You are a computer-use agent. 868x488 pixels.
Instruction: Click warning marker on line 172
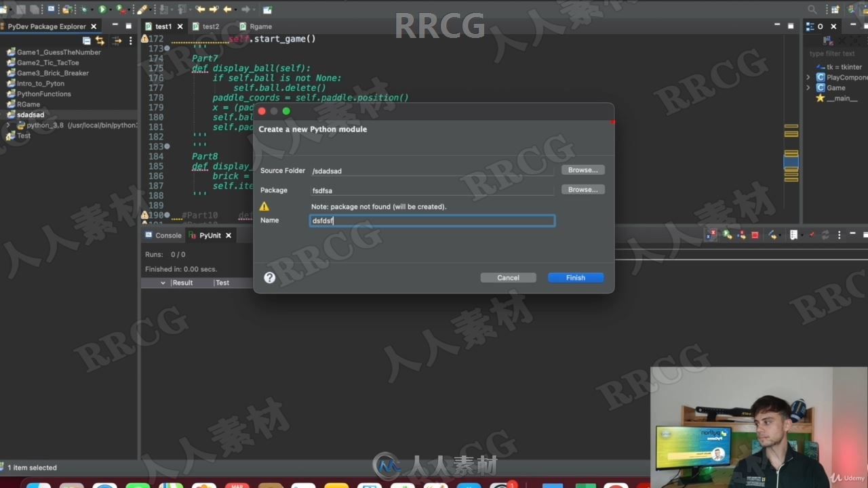click(x=144, y=39)
